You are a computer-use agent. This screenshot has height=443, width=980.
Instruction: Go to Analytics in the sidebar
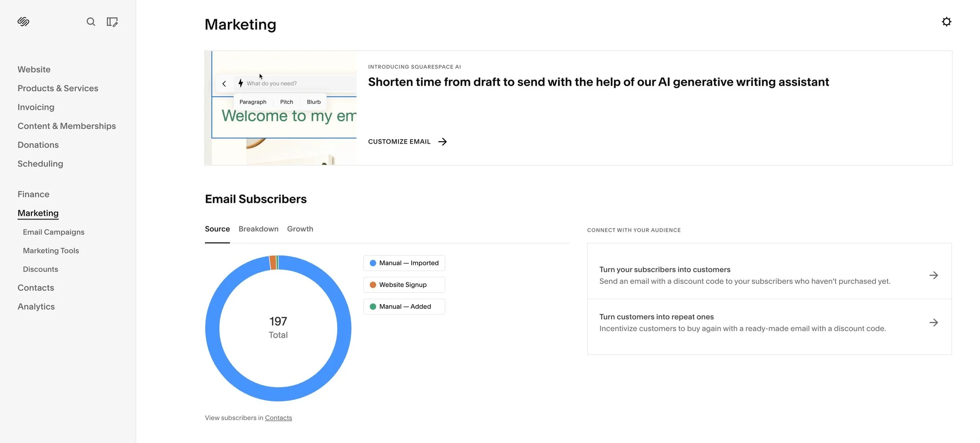pos(36,306)
